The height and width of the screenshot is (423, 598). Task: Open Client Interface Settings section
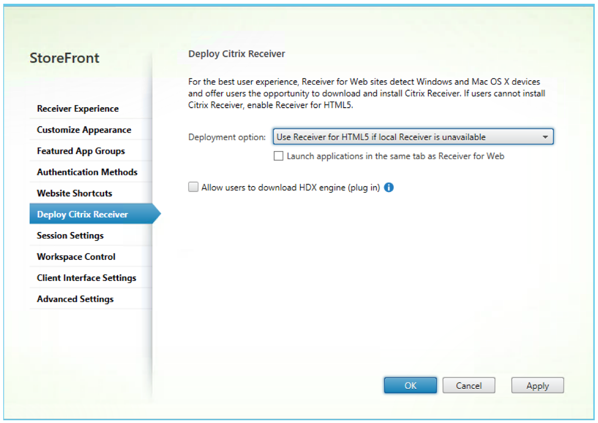pyautogui.click(x=91, y=278)
